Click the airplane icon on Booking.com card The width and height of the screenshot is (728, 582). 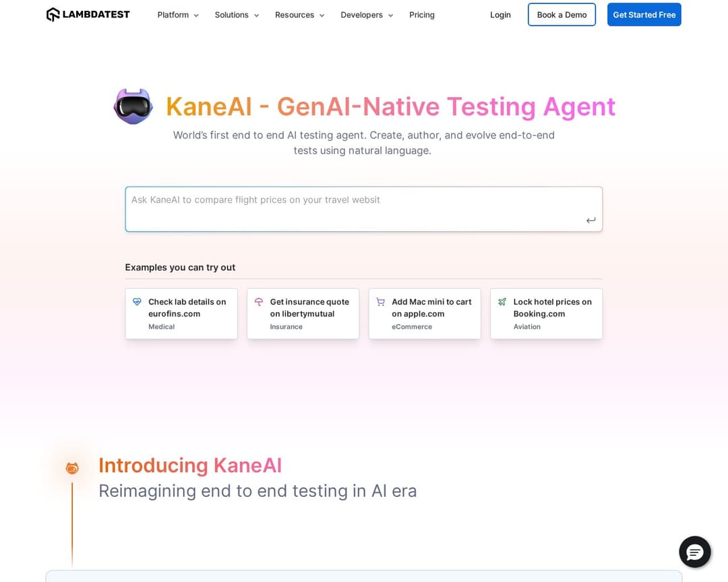tap(503, 302)
